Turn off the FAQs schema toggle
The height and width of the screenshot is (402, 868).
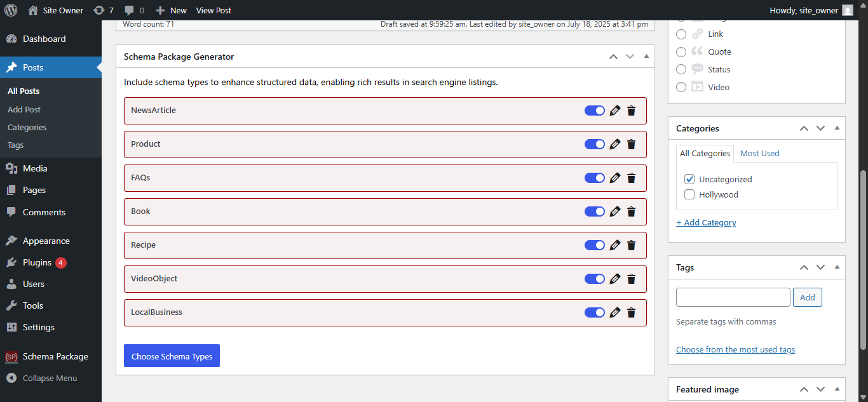coord(595,178)
